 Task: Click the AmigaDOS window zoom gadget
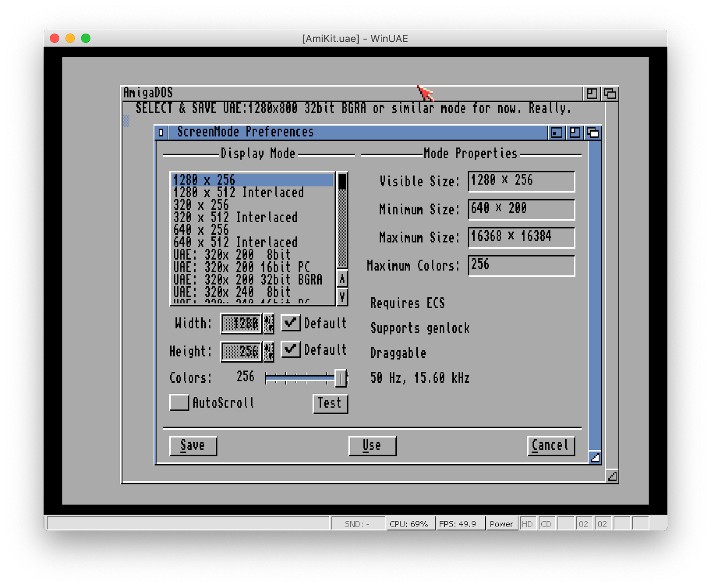pos(591,93)
